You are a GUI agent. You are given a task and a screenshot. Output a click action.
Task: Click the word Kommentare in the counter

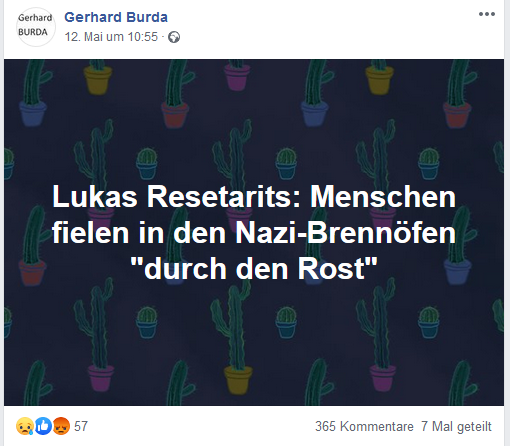tap(377, 426)
